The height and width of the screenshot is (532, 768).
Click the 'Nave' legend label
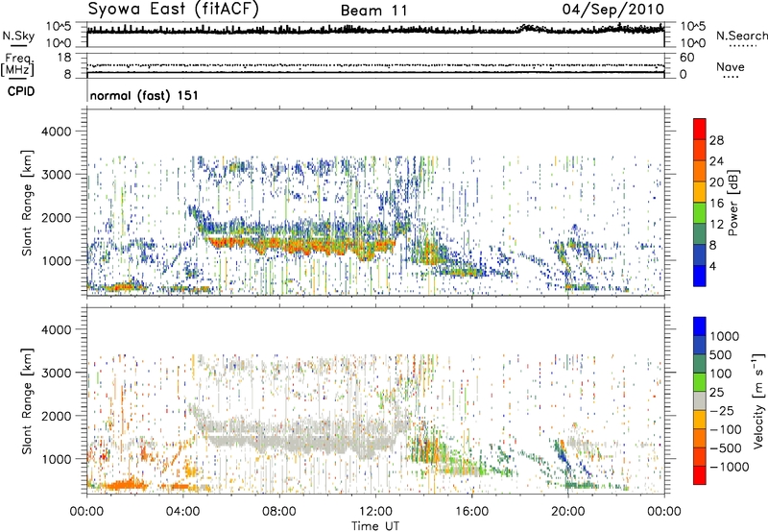coord(731,66)
